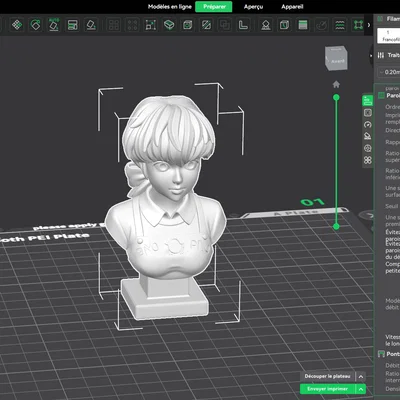Click the toolbar icon right of arrange
The width and height of the screenshot is (400, 400).
pos(91,25)
